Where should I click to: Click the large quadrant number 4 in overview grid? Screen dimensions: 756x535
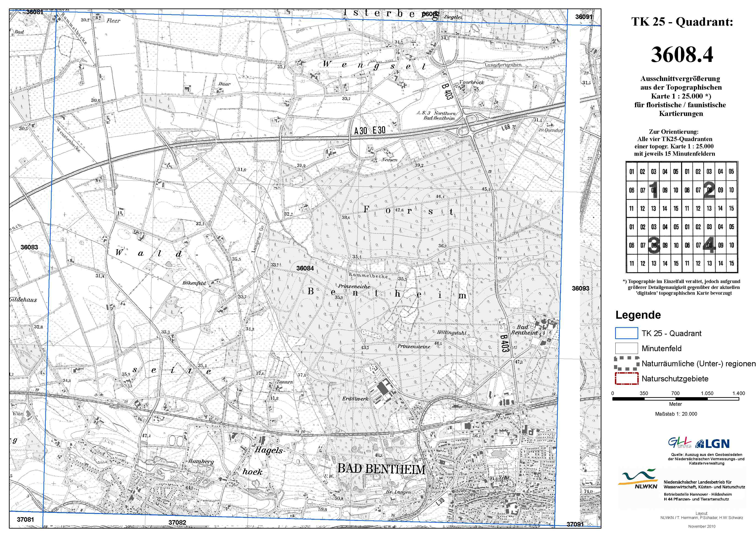click(709, 245)
